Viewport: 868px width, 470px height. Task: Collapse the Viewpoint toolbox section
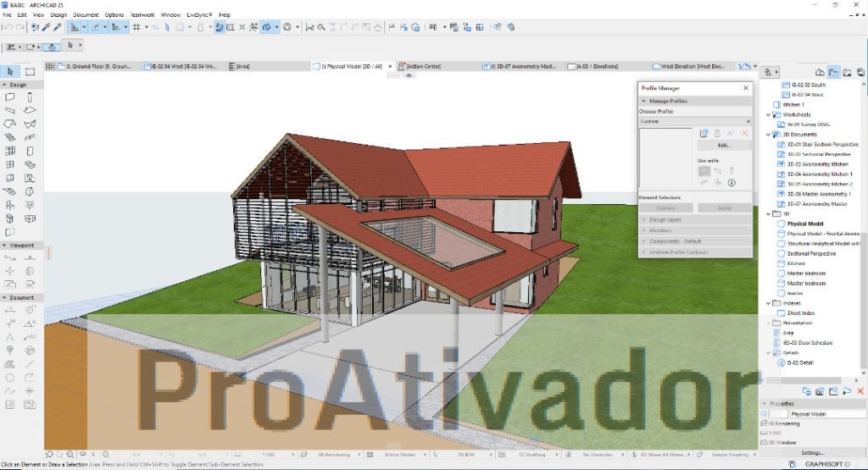pyautogui.click(x=5, y=245)
